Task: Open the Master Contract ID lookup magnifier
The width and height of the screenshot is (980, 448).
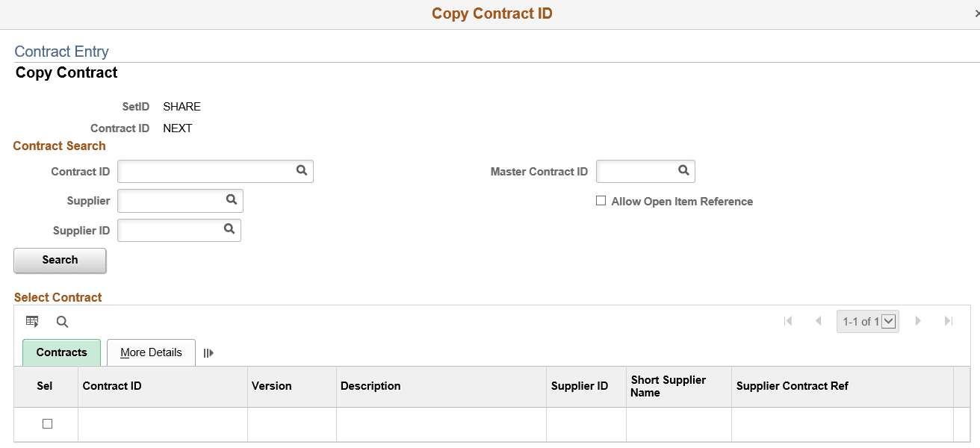Action: coord(683,171)
